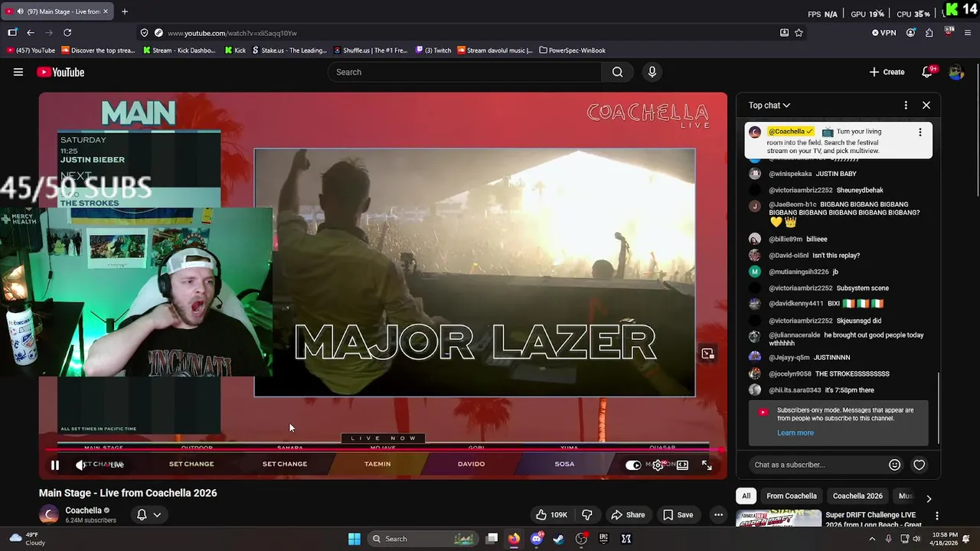Click the Live indicator in the player
The width and height of the screenshot is (980, 551).
click(x=116, y=465)
